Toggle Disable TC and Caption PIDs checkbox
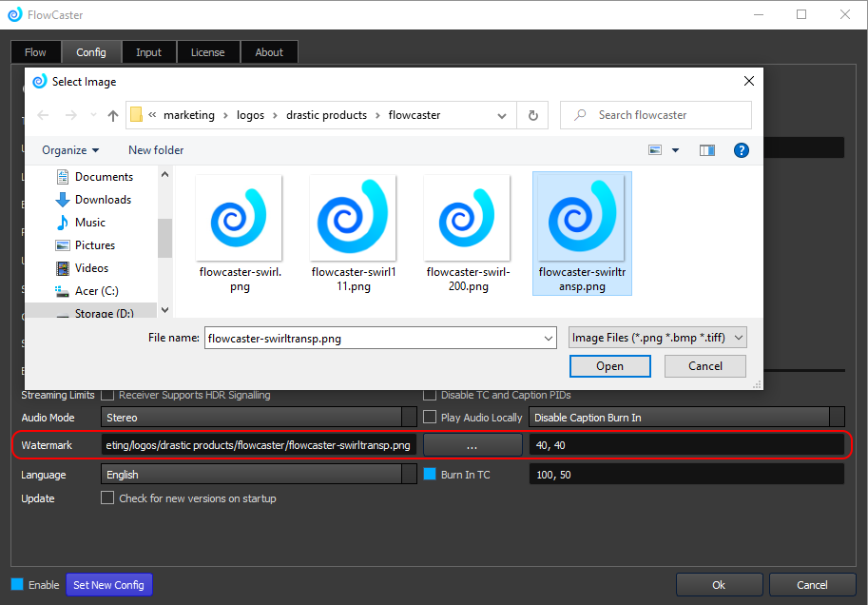 [430, 395]
